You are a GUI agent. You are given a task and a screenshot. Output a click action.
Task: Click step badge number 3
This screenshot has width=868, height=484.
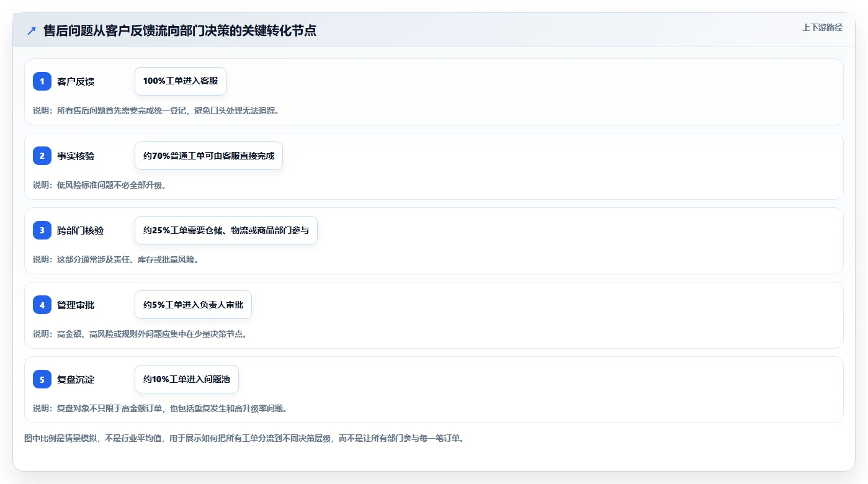point(42,230)
